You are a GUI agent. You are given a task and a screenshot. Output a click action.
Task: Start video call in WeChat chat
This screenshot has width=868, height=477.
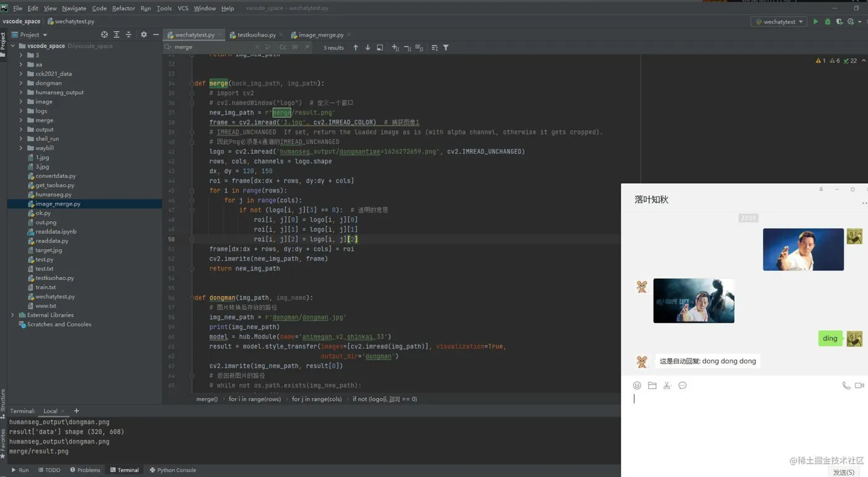pos(859,385)
